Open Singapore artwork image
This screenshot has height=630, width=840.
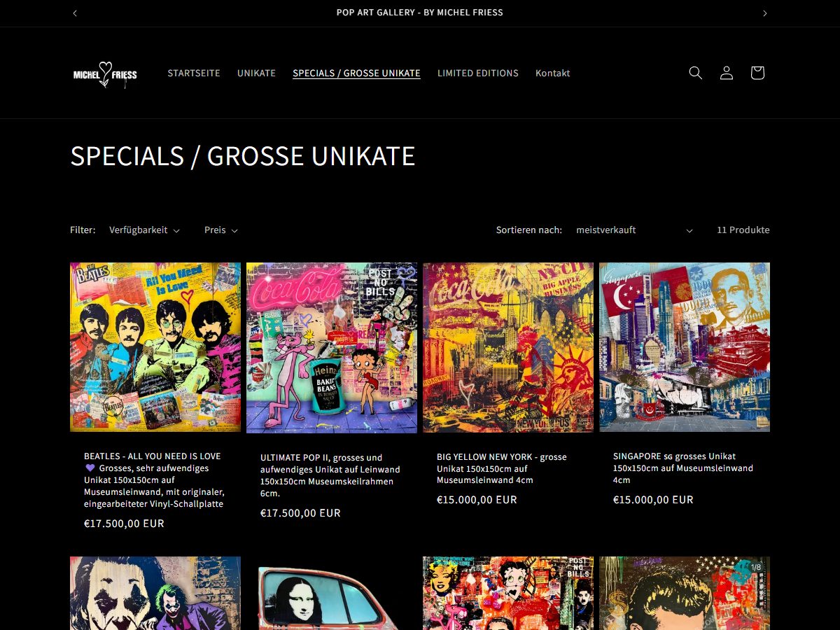pos(685,347)
